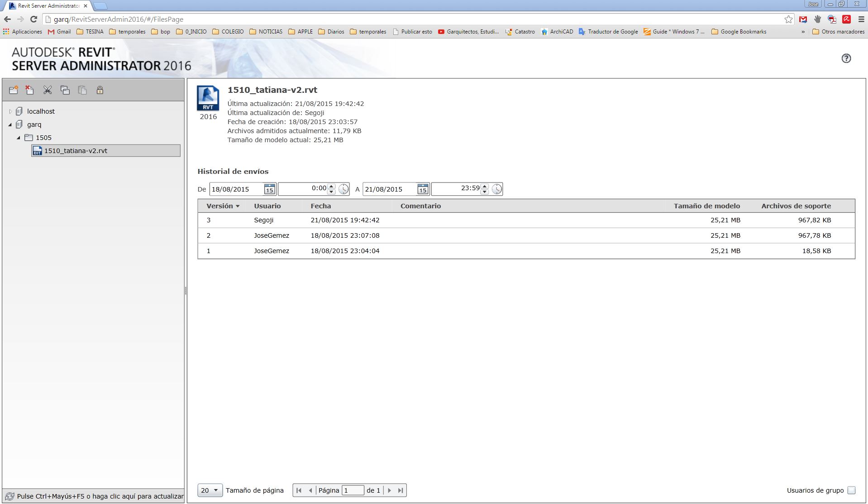
Task: Collapse the garq server node
Action: coord(10,125)
